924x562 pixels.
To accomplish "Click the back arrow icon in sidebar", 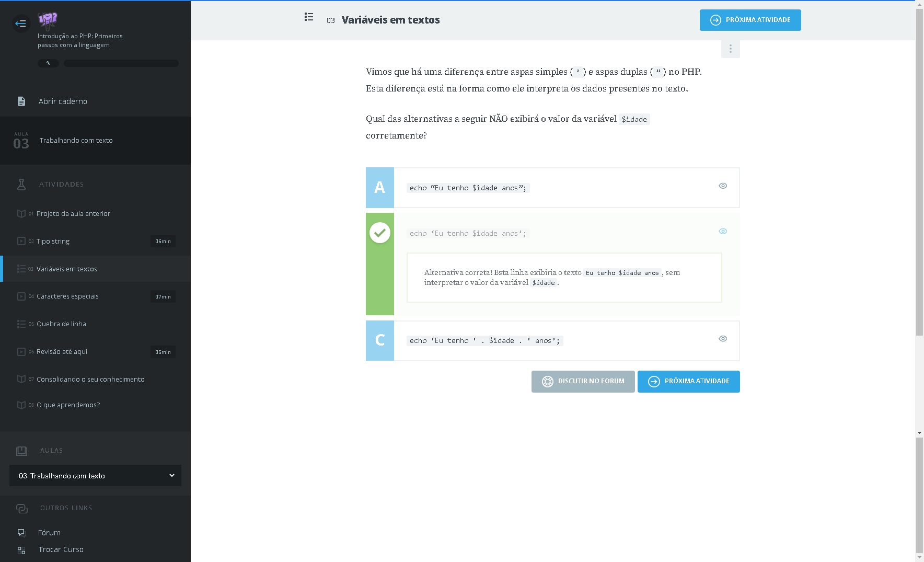I will pos(21,23).
